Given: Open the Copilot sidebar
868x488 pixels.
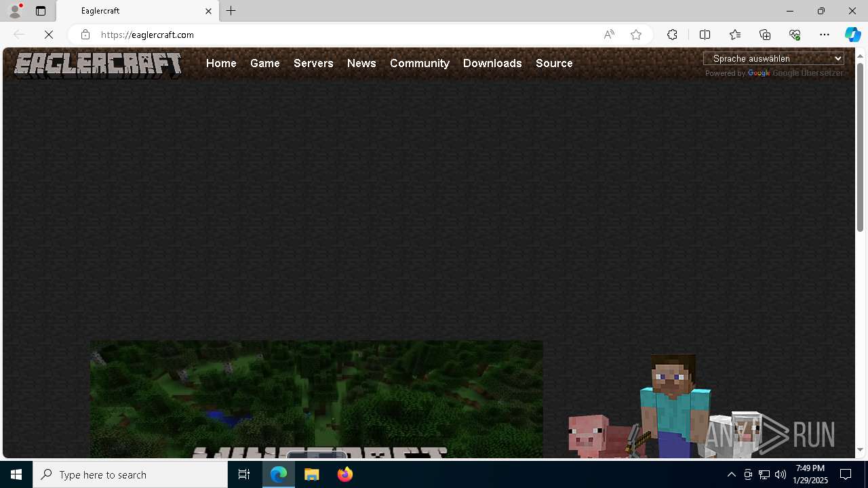Looking at the screenshot, I should (x=852, y=35).
